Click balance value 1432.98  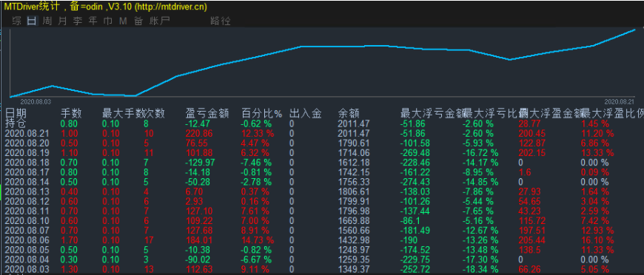click(354, 240)
